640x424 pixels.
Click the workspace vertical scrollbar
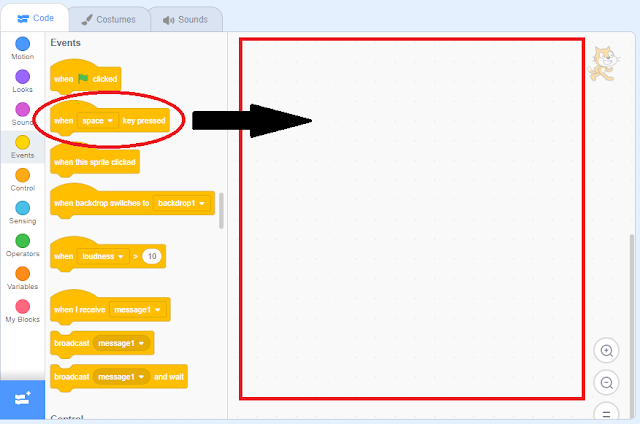[x=632, y=325]
